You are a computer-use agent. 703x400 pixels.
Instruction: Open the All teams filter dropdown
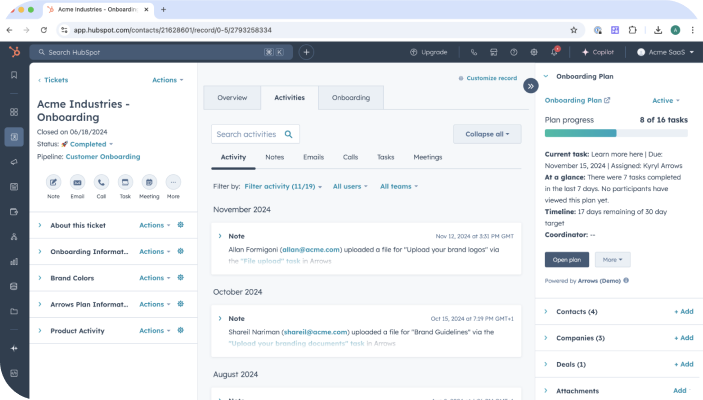point(399,186)
